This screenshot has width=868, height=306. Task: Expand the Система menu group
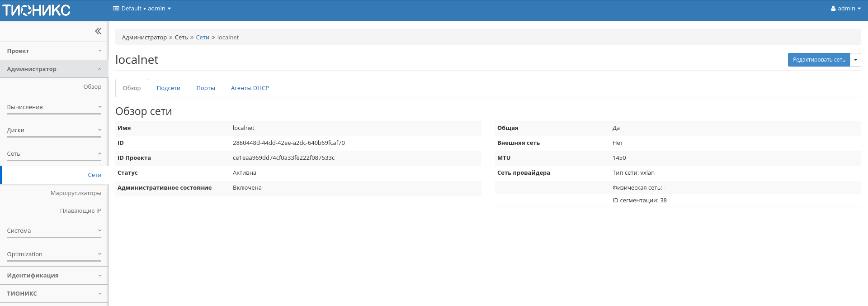(54, 231)
